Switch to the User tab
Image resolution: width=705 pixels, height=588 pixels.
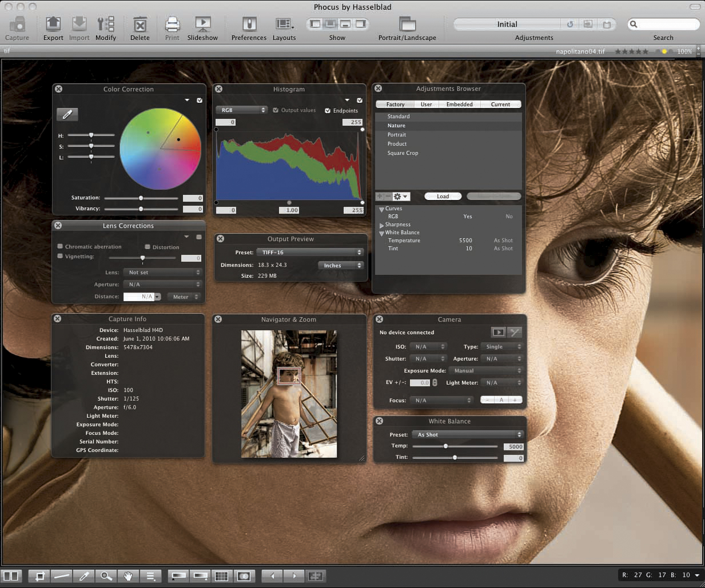coord(426,105)
